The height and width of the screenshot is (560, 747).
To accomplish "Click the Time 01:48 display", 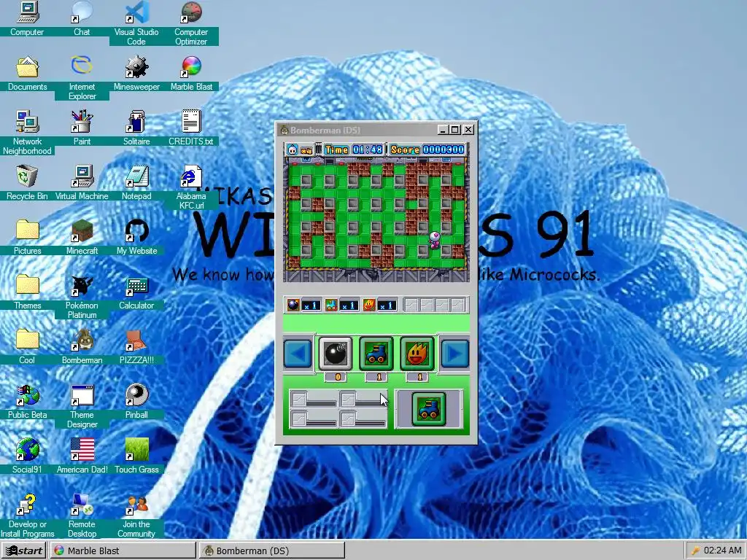I will 354,149.
